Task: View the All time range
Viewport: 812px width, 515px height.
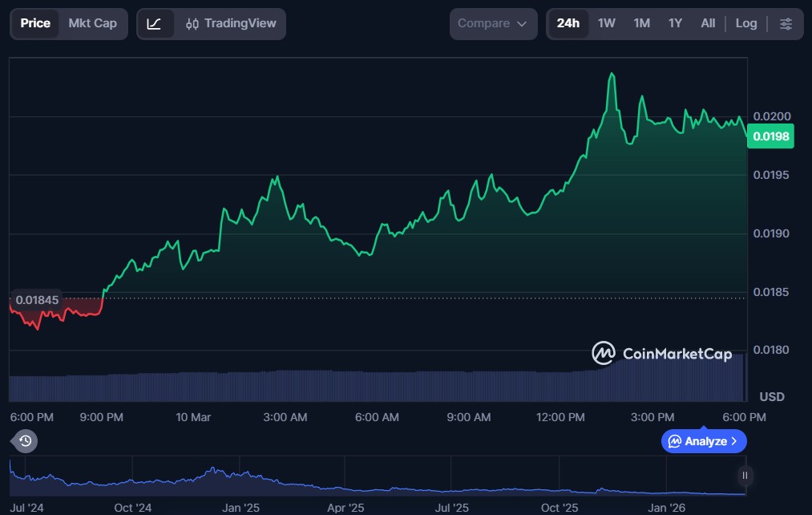Action: tap(708, 23)
